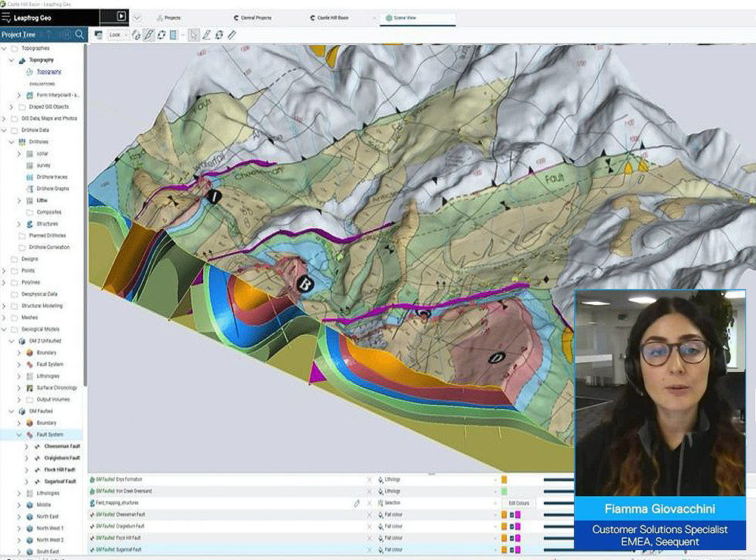This screenshot has width=756, height=560.
Task: Click the screenshot icon left of Look
Action: (98, 35)
